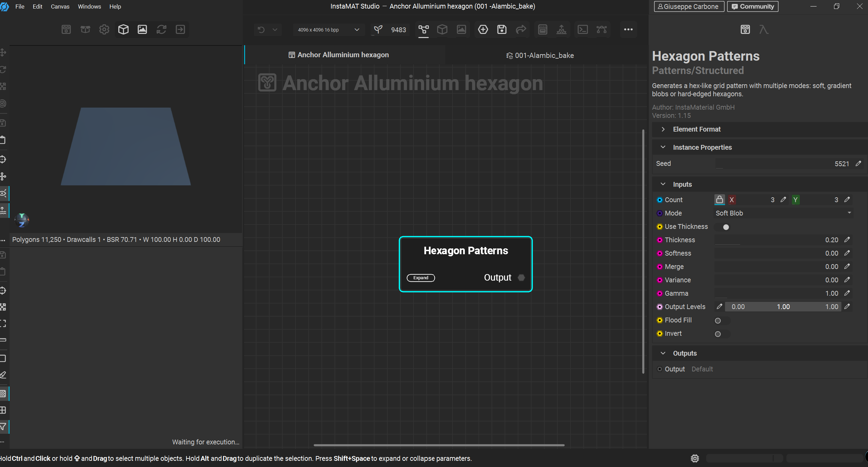The image size is (868, 467).
Task: Click the settings gear icon in viewport toolbar
Action: click(x=104, y=29)
